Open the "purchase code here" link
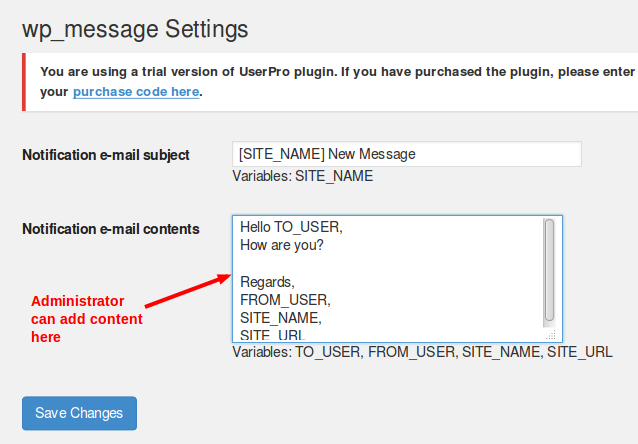The image size is (638, 444). pos(137,92)
